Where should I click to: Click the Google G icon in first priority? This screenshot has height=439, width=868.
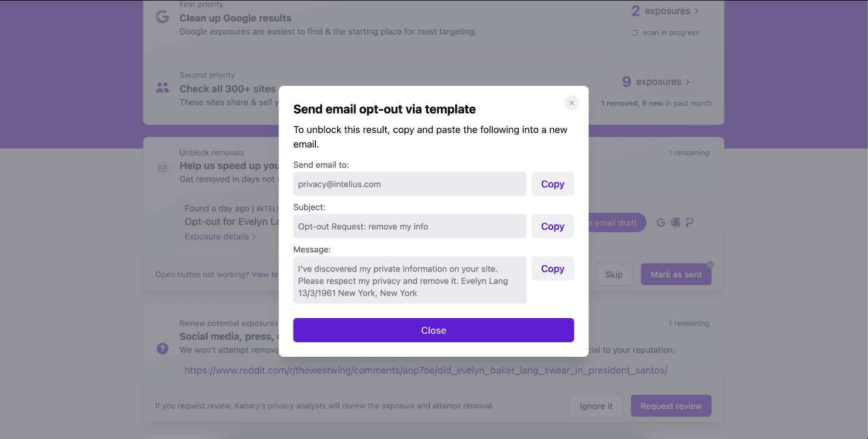pyautogui.click(x=162, y=17)
